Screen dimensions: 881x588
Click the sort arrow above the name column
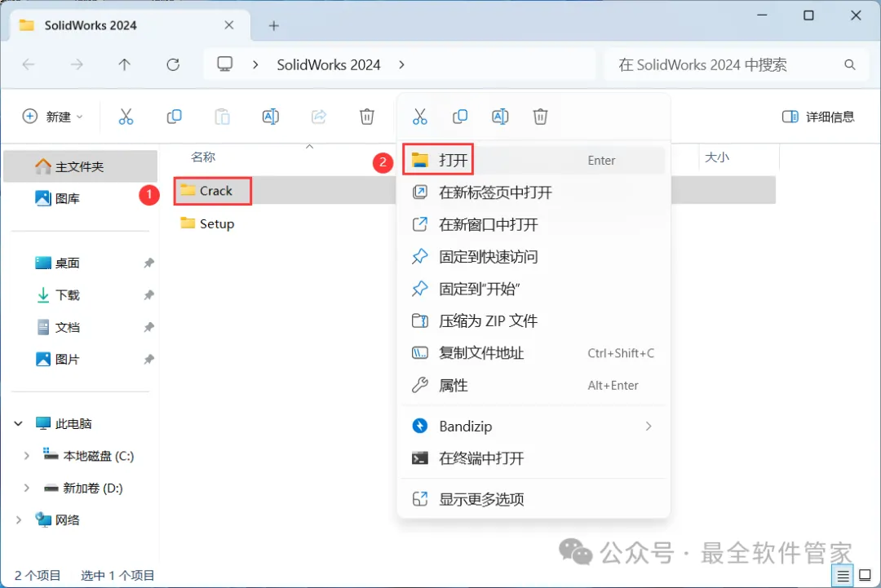coord(309,147)
